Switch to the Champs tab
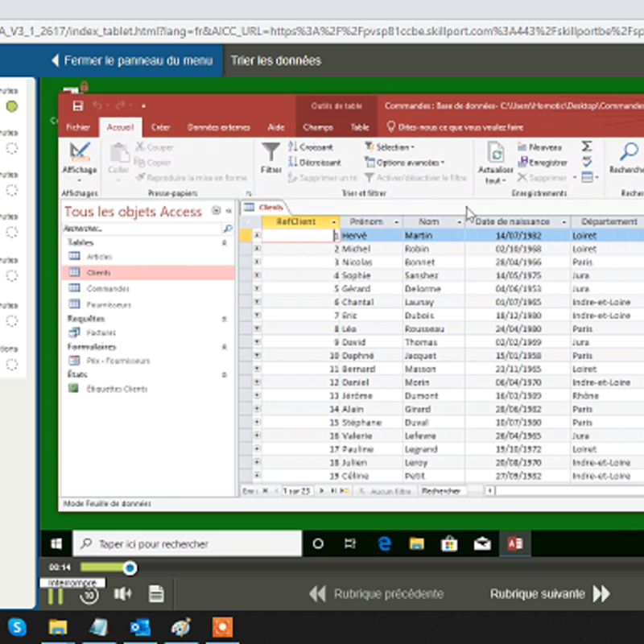 (317, 127)
